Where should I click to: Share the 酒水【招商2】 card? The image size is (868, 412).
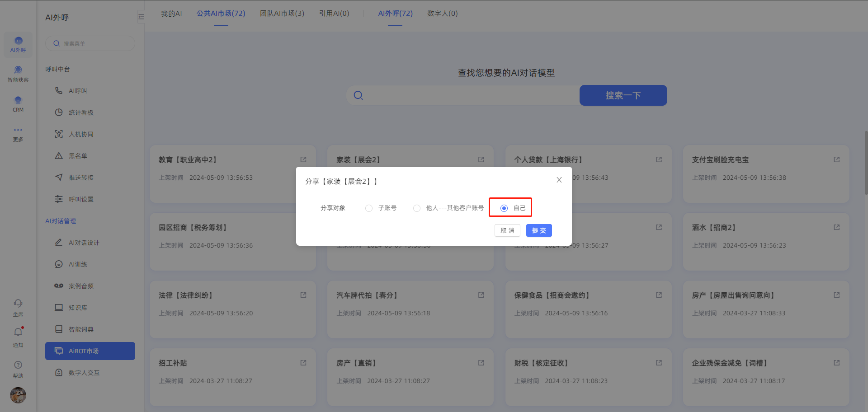(x=836, y=227)
